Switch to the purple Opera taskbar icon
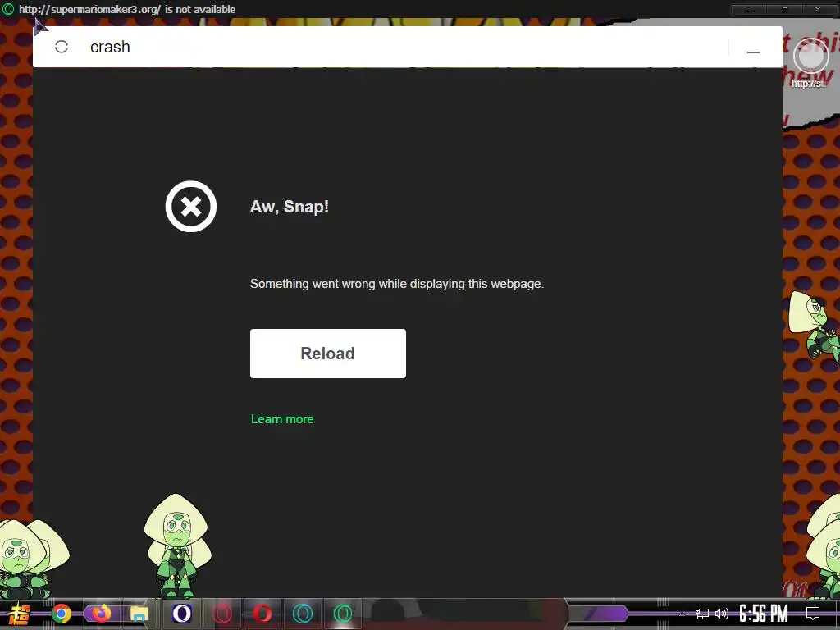Viewport: 840px width, 630px height. [181, 614]
